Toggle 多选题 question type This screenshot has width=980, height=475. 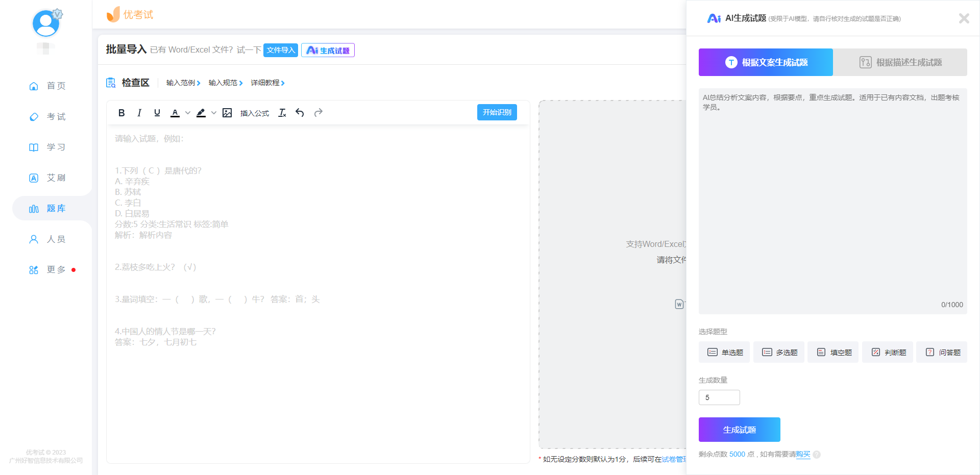click(x=779, y=352)
